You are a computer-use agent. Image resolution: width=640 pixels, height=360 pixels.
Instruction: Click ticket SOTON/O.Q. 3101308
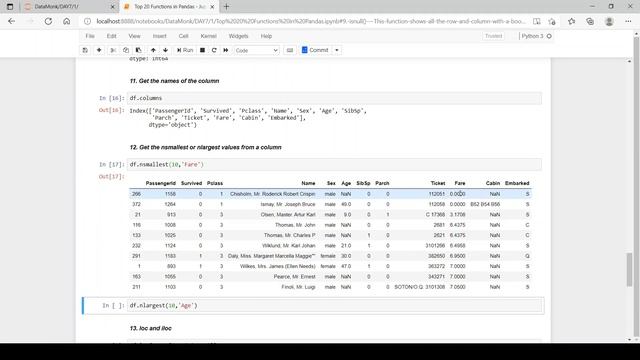(420, 287)
